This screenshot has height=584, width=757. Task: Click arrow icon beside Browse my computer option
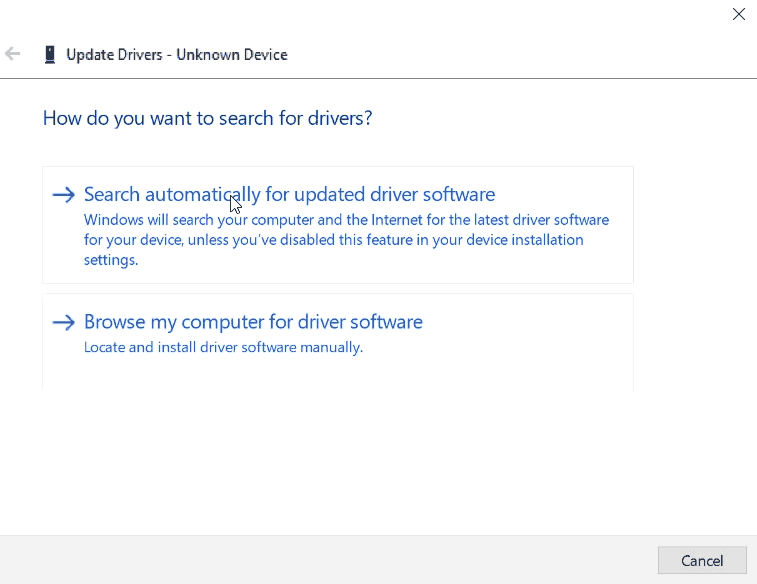click(x=64, y=322)
